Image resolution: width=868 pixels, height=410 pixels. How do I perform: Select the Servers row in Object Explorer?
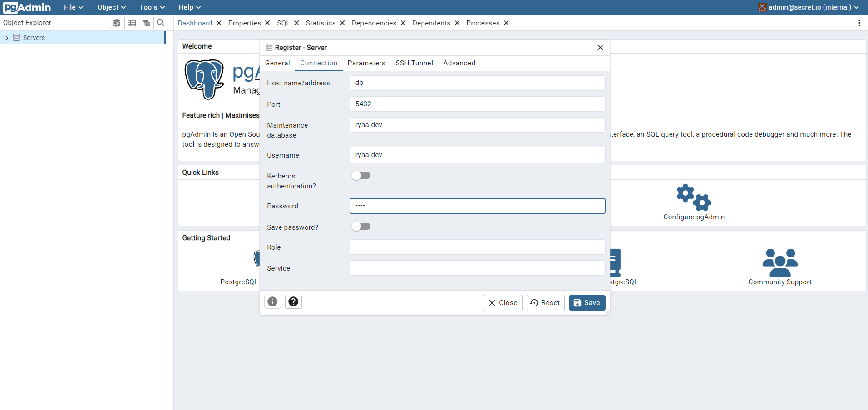(82, 38)
